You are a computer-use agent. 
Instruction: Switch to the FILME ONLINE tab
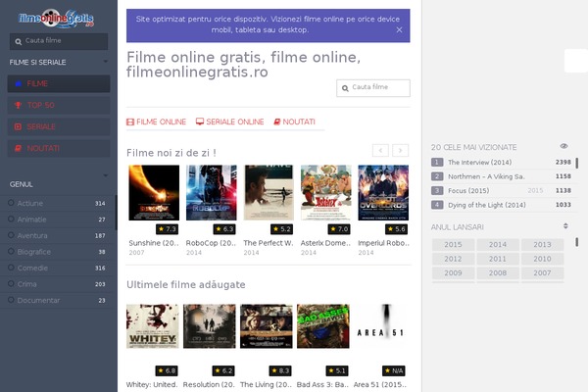click(x=157, y=122)
